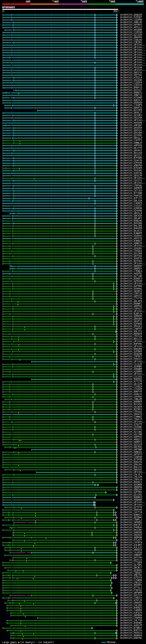Click the orange ~40% identity legend segment
This screenshot has width=146, height=644.
pyautogui.click(x=45, y=4)
